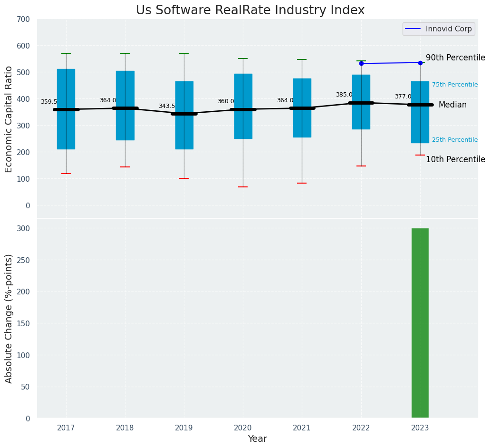Click the green 2023 absolute change bar
Image resolution: width=490 pixels, height=448 pixels.
420,323
